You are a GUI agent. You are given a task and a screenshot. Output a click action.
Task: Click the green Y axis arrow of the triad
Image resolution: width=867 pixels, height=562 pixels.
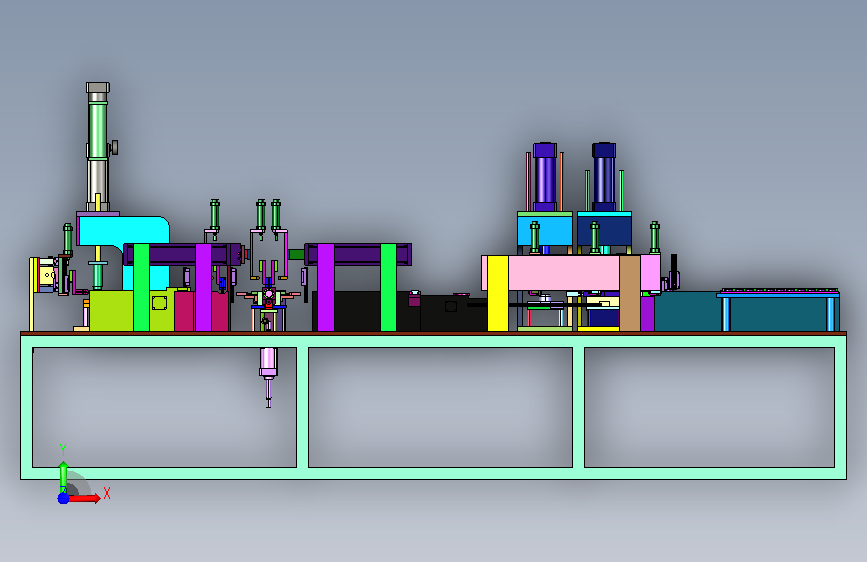click(x=63, y=476)
